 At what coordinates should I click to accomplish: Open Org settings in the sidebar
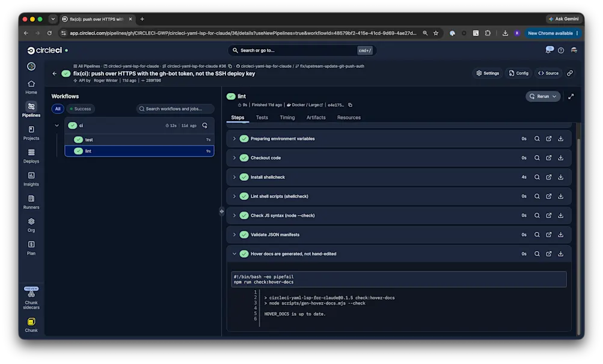tap(31, 225)
